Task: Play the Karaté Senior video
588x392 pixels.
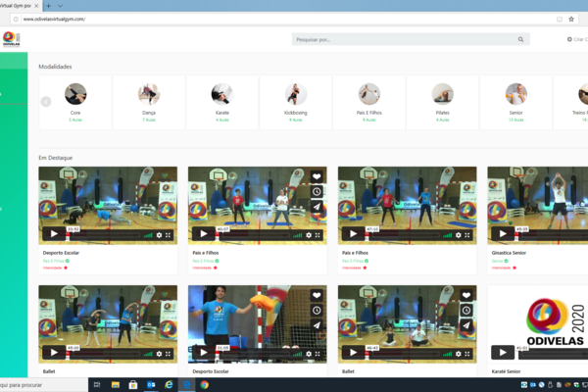Action: pyautogui.click(x=502, y=352)
